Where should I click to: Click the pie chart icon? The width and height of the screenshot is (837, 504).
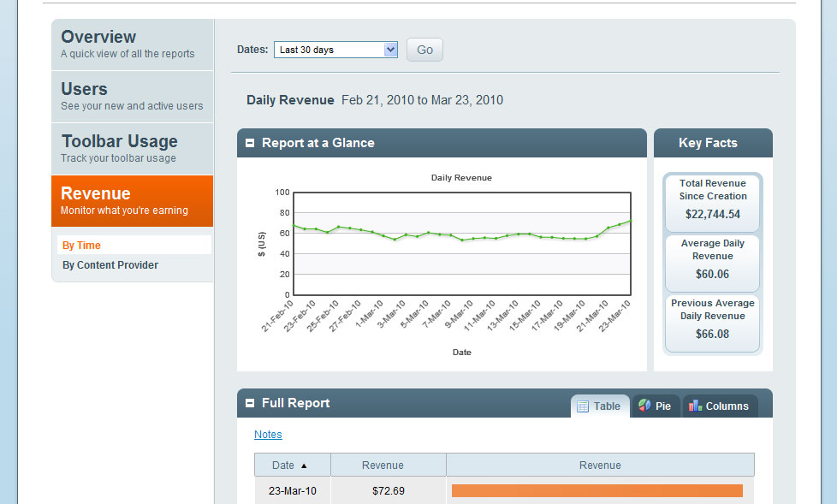click(644, 406)
